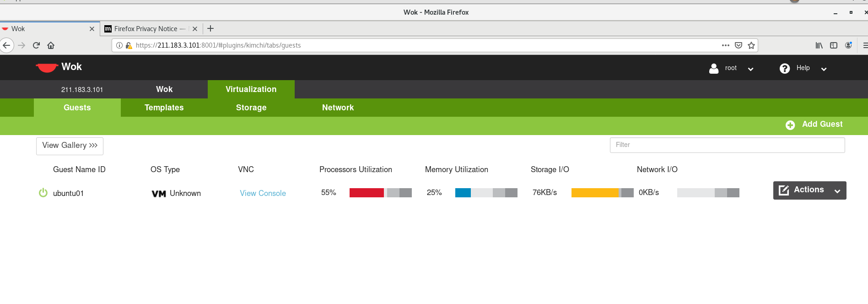
Task: Click the 25% memory value
Action: pyautogui.click(x=434, y=192)
